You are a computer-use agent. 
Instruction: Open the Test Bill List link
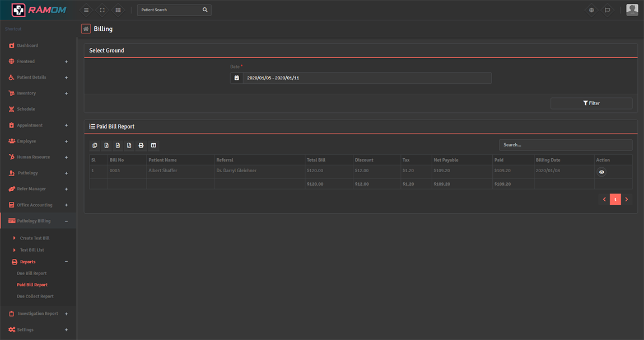tap(32, 250)
